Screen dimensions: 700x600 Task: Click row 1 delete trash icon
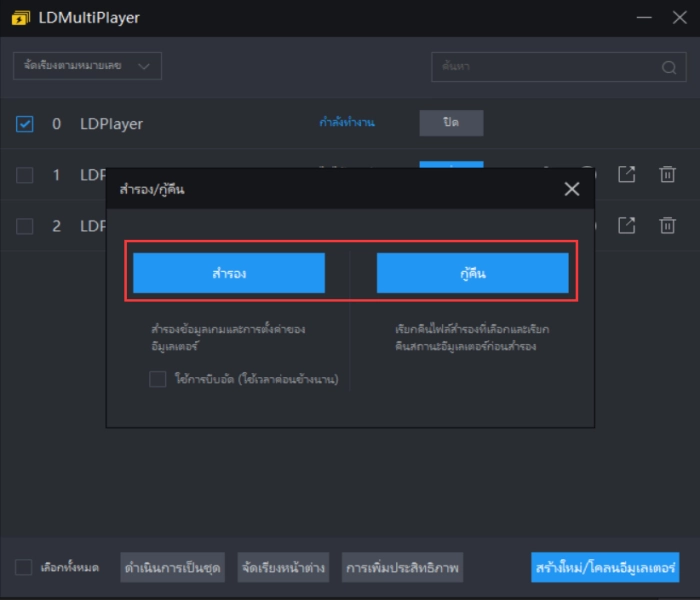[x=667, y=174]
